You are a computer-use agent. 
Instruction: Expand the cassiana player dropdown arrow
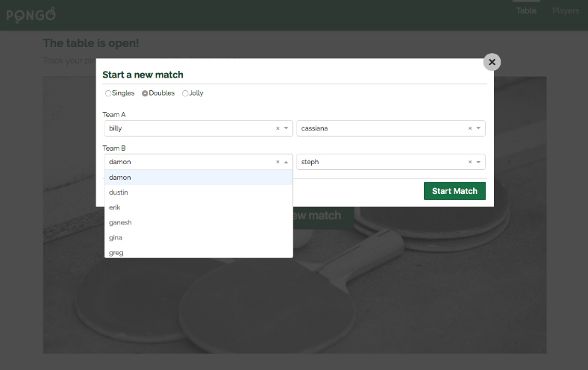coord(479,128)
